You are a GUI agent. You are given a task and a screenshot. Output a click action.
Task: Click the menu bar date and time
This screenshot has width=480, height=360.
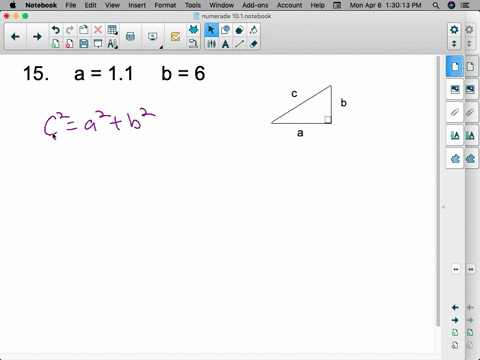[385, 5]
